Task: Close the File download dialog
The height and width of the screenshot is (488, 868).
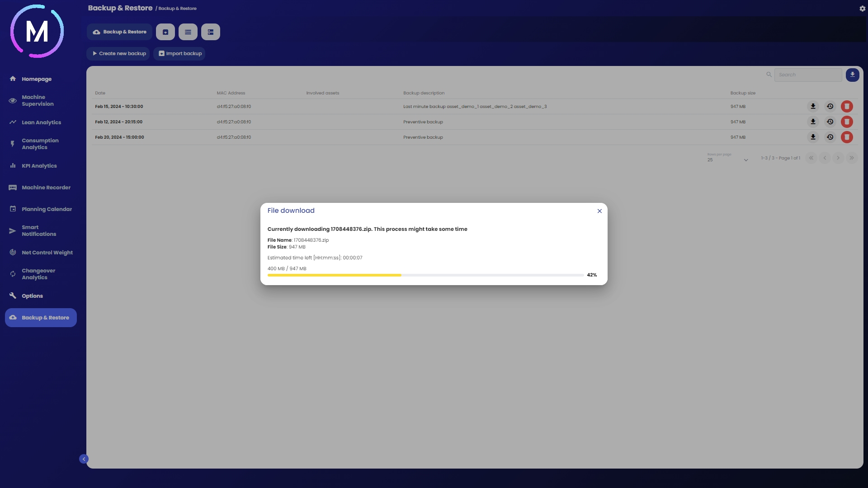Action: click(x=599, y=211)
